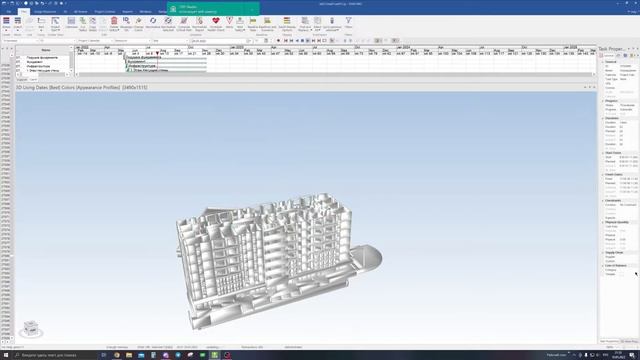This screenshot has height=360, width=640.
Task: Select the third task row in Gantt list
Action: click(42, 66)
